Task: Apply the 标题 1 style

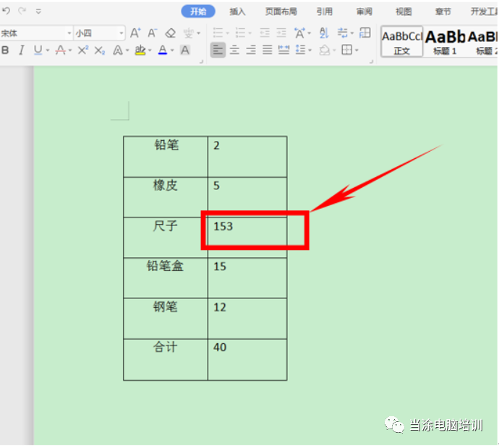Action: [x=445, y=42]
